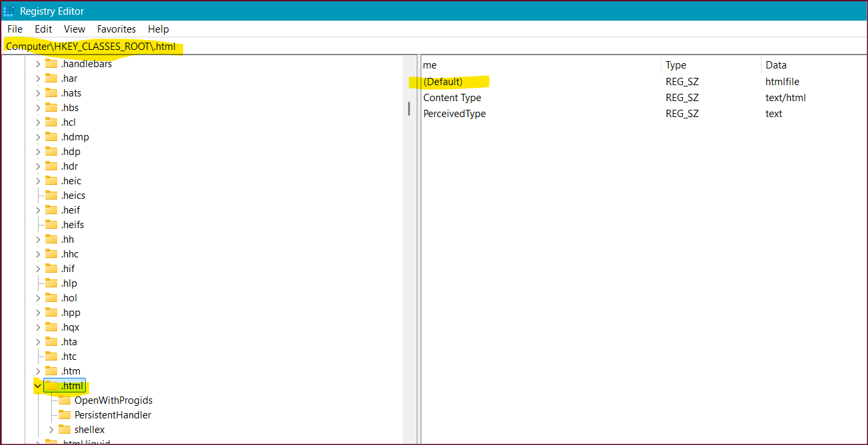Expand the .hhc registry key
This screenshot has height=445, width=868.
tap(38, 254)
